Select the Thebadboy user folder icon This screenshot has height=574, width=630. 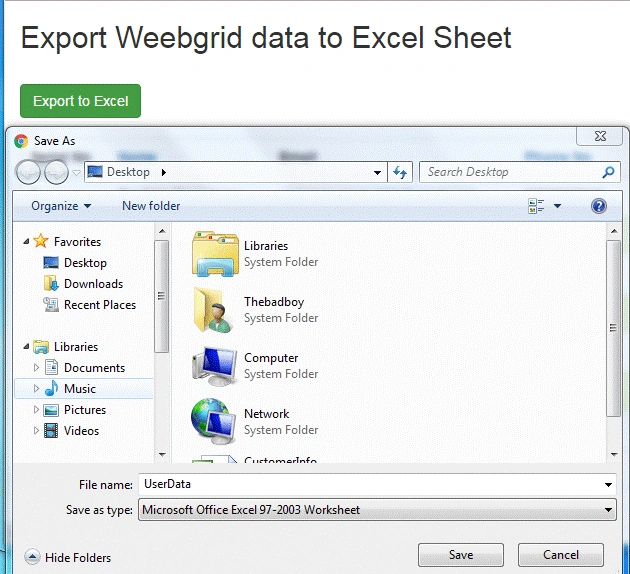point(213,310)
